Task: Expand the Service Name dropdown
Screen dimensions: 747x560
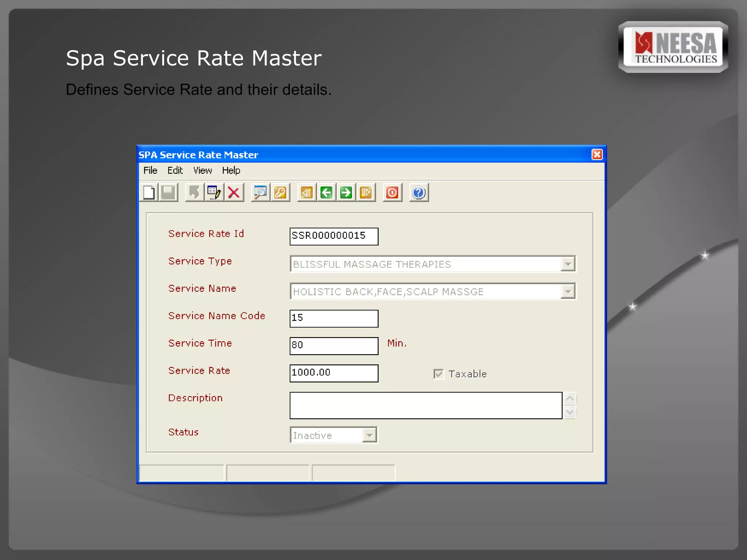Action: 568,291
